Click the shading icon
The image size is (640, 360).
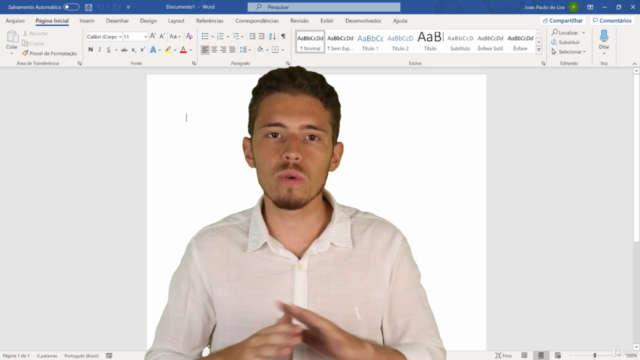click(x=260, y=50)
